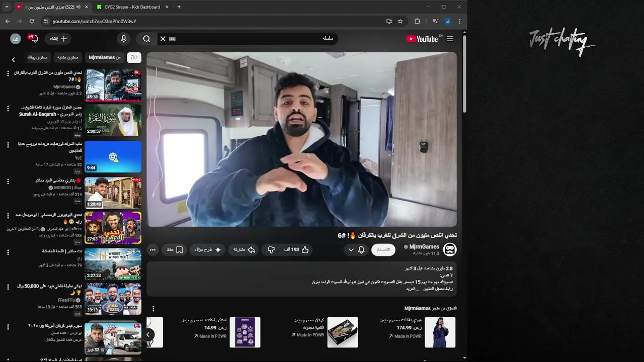Open the 27:03 YouTubers challenge thumbnail
The image size is (644, 362).
[113, 228]
